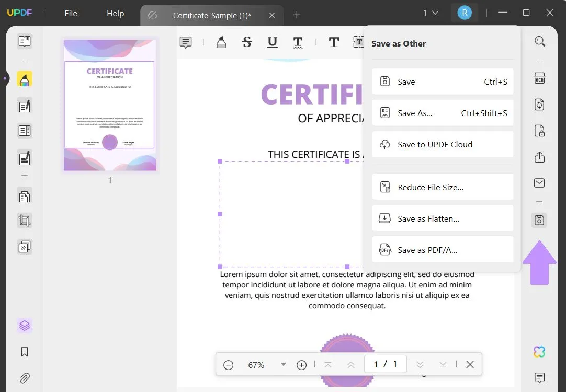566x392 pixels.
Task: Switch to Certificate_Sample (1) tab
Action: 212,15
